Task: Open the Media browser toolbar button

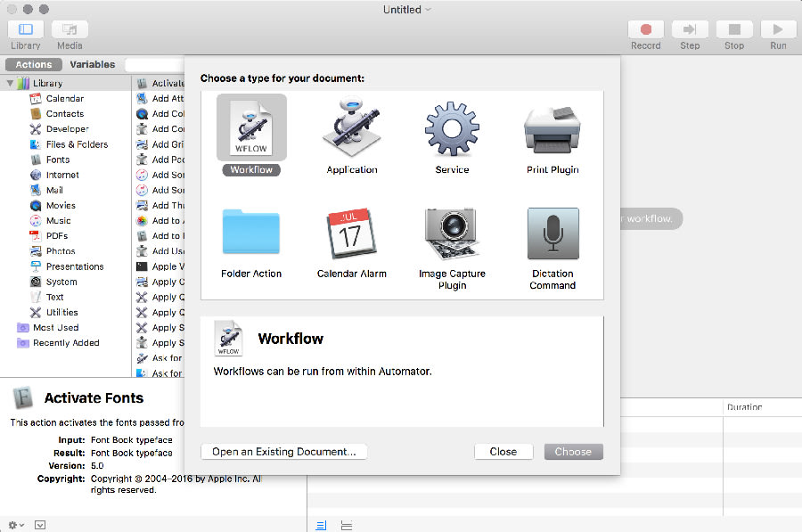Action: tap(70, 29)
